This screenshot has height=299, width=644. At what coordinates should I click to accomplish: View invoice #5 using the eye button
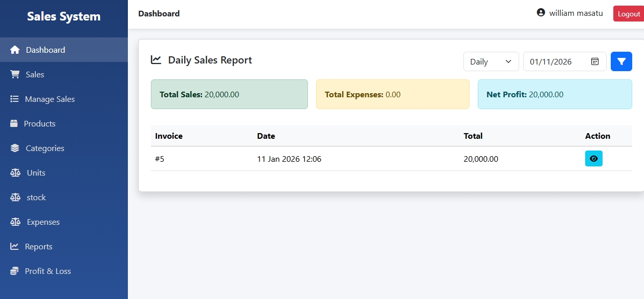coord(593,159)
